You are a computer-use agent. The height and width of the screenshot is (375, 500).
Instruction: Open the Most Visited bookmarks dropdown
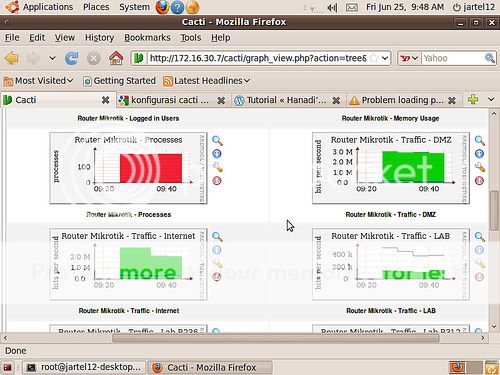38,81
